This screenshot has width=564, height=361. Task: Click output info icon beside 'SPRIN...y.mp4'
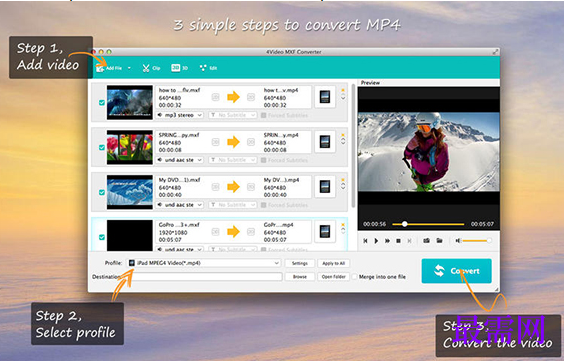(x=251, y=142)
